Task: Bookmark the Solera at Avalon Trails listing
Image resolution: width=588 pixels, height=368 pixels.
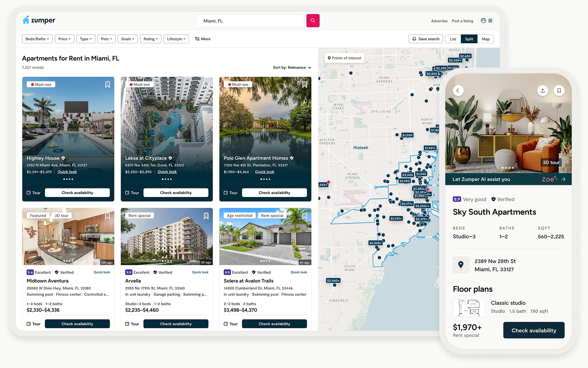Action: pyautogui.click(x=305, y=216)
